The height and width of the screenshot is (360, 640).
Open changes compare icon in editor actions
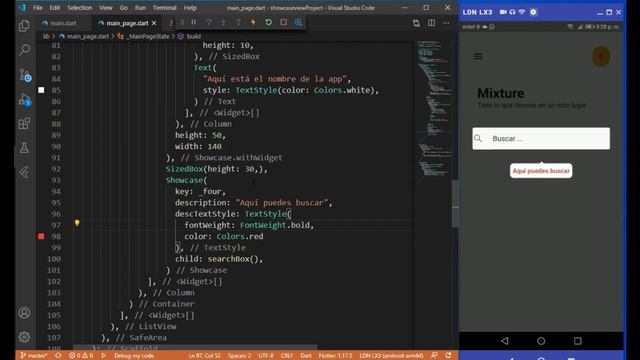(416, 23)
